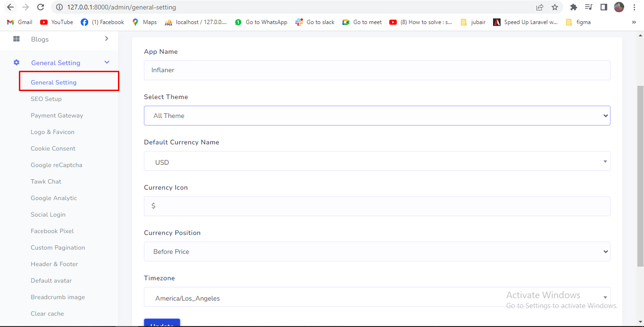Open Logo & Favicon settings

52,132
